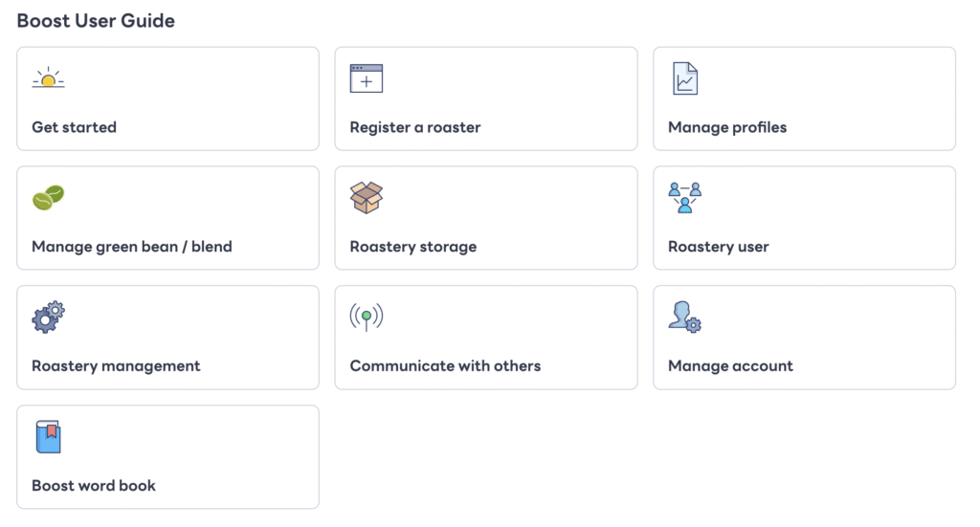Select the Manage account label

click(730, 366)
